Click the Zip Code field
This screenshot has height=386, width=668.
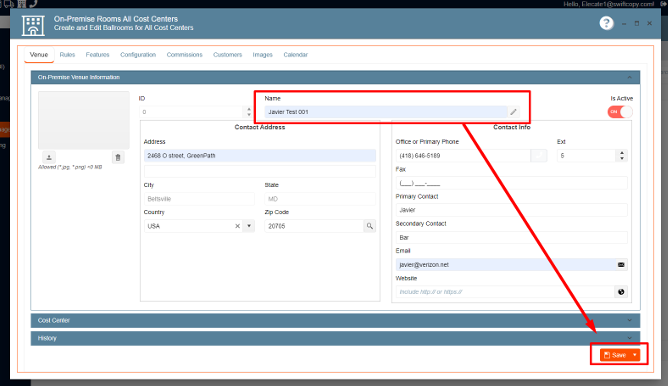[314, 226]
